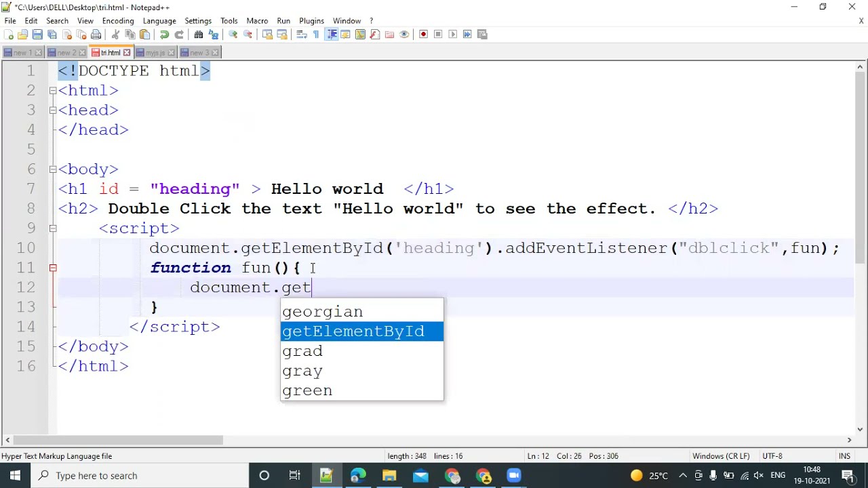Viewport: 868px width, 488px height.
Task: Open the Edit menu
Action: click(x=31, y=21)
